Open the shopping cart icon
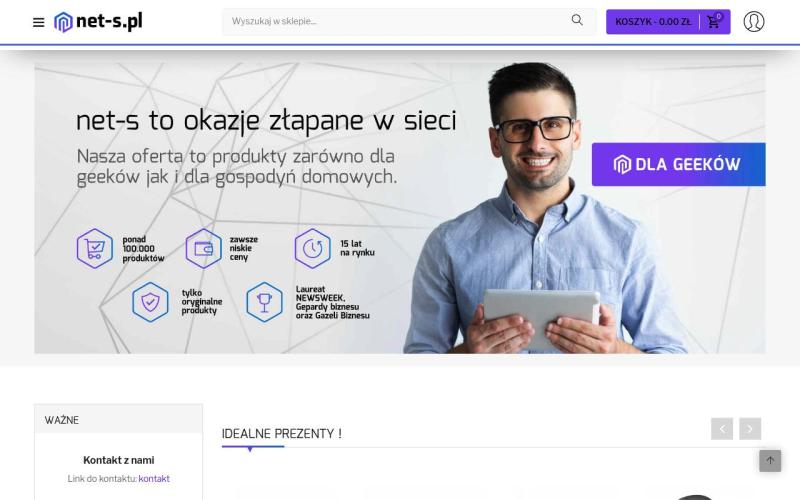Image resolution: width=800 pixels, height=500 pixels. pyautogui.click(x=714, y=21)
